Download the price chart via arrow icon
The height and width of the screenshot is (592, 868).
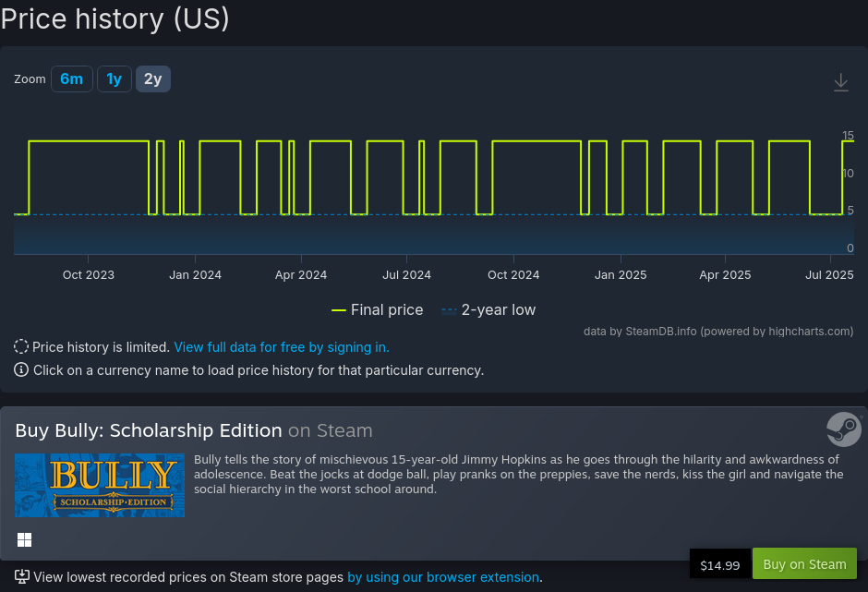[841, 82]
